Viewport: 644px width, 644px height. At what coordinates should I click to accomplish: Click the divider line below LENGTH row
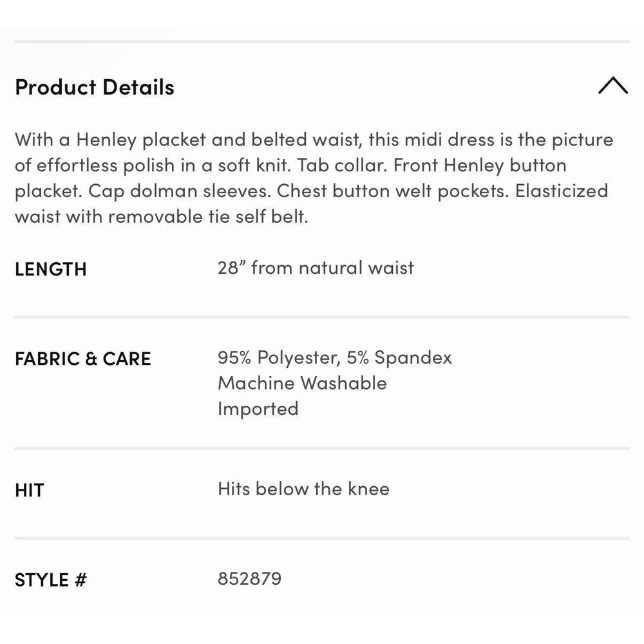point(322,317)
